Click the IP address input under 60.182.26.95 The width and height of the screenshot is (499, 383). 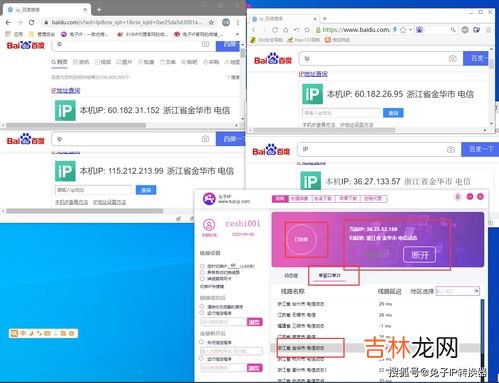[x=341, y=113]
